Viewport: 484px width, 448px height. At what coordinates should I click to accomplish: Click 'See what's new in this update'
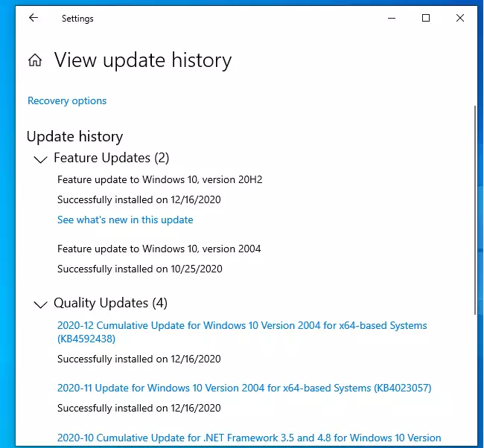tap(125, 220)
